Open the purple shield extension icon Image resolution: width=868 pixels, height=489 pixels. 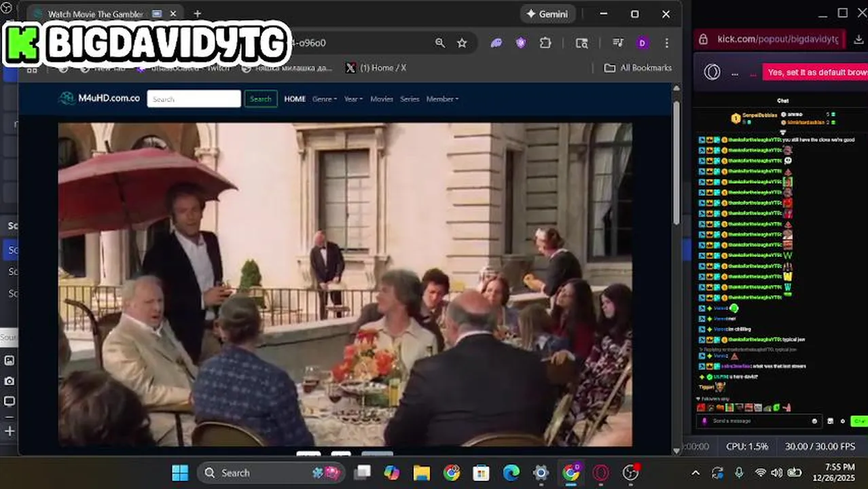521,43
